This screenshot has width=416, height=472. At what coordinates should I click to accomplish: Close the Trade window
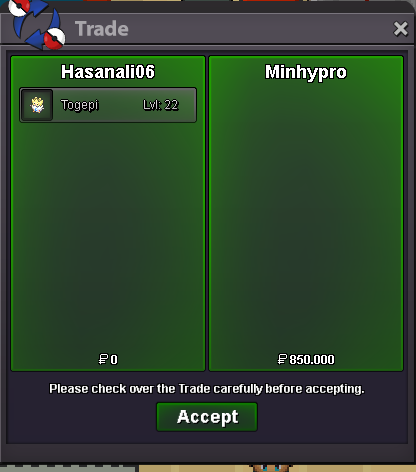coord(400,29)
